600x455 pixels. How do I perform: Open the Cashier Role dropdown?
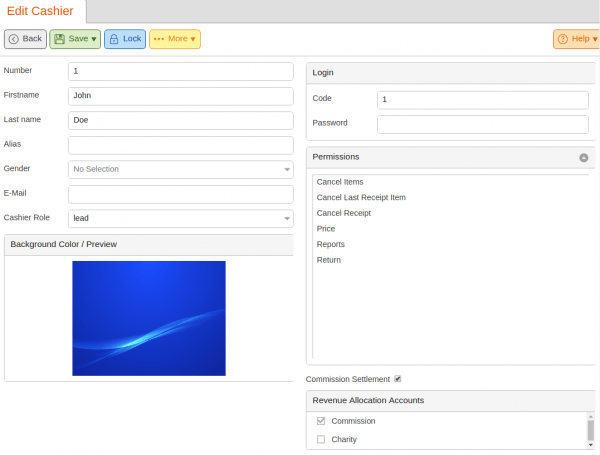[181, 219]
